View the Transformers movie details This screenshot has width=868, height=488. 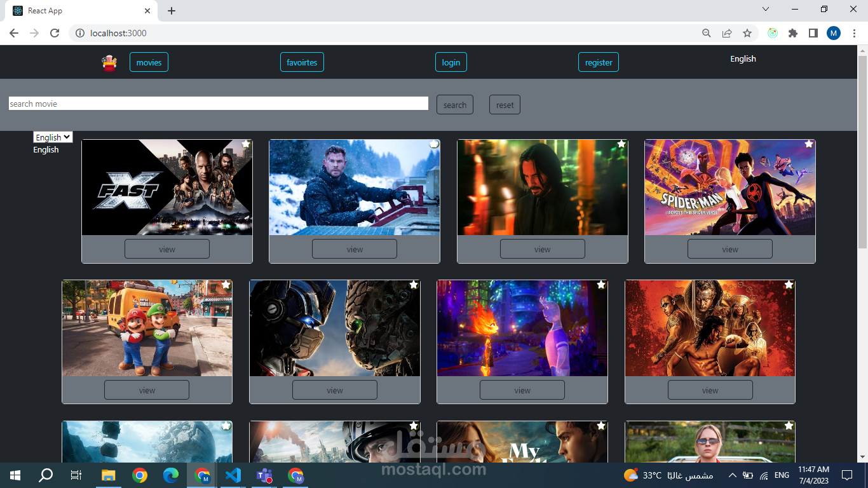click(335, 390)
